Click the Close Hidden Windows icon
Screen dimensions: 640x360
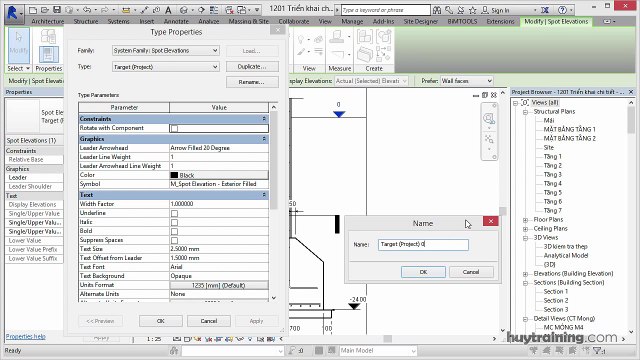(230, 10)
